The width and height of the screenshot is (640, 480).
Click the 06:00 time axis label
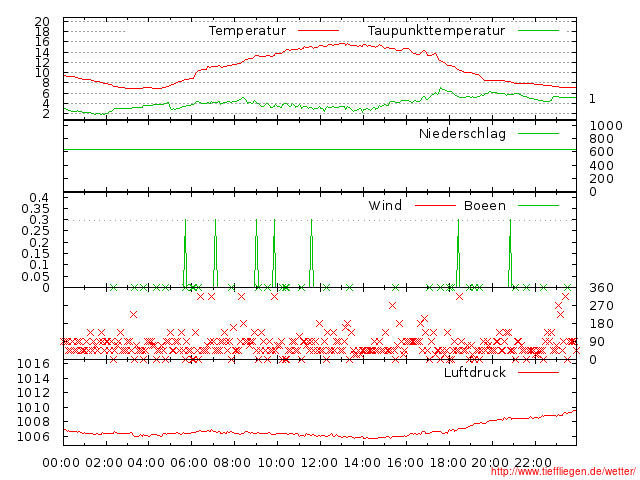[189, 462]
